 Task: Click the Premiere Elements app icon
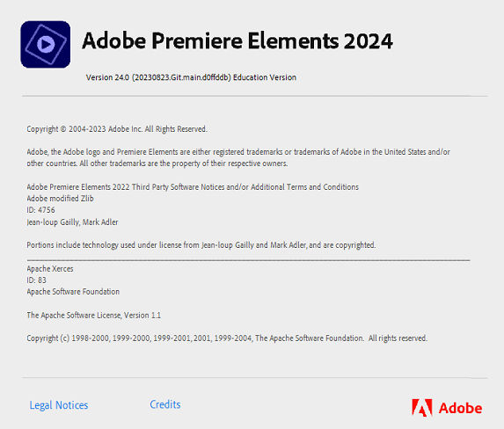point(46,44)
